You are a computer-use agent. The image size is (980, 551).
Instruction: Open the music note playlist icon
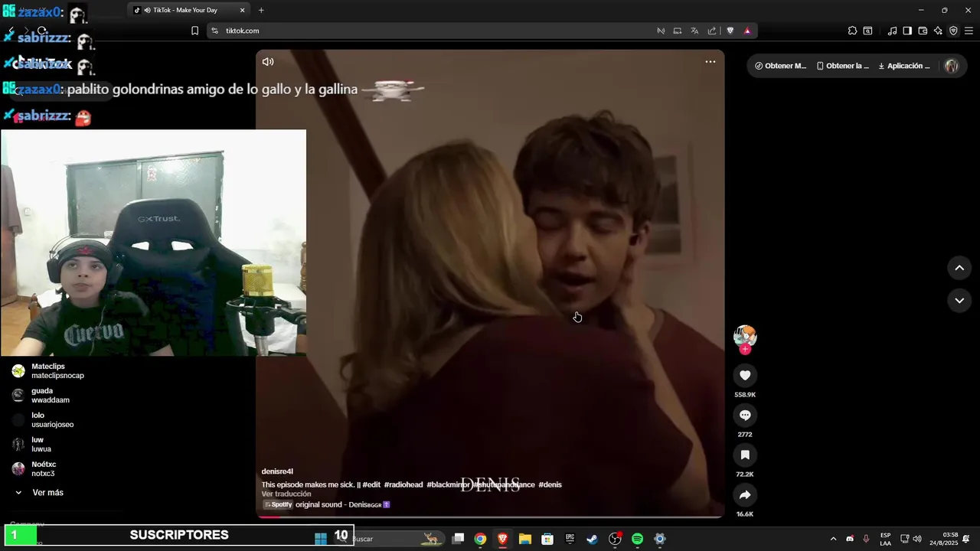(892, 31)
